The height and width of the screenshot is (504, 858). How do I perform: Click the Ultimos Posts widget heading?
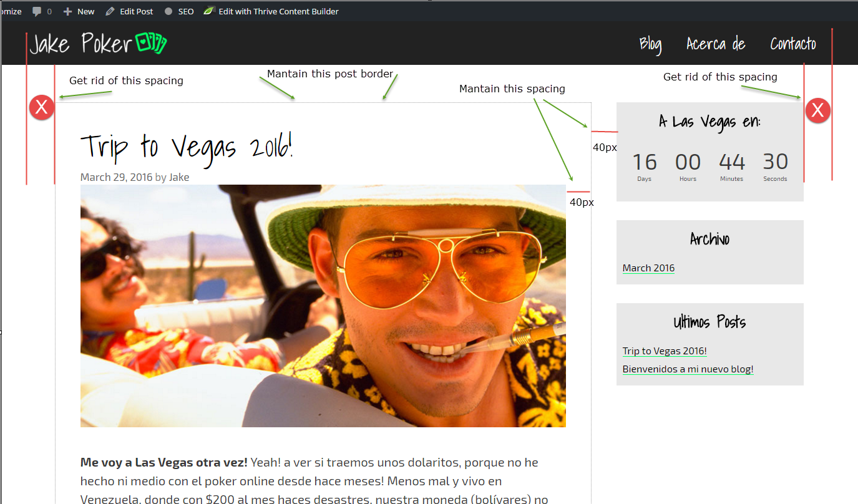point(709,322)
